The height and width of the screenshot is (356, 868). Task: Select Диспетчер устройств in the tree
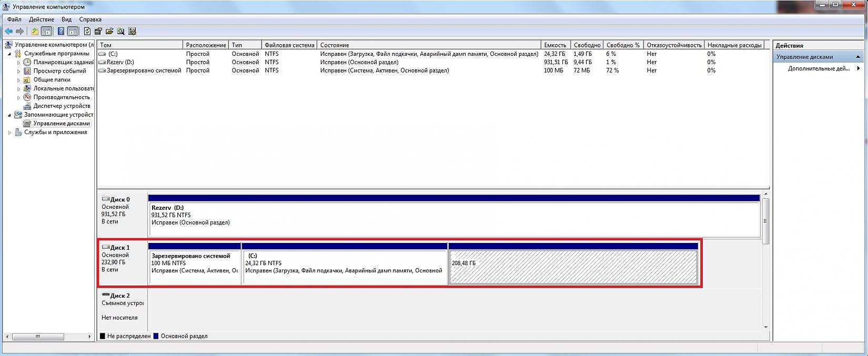(x=62, y=106)
